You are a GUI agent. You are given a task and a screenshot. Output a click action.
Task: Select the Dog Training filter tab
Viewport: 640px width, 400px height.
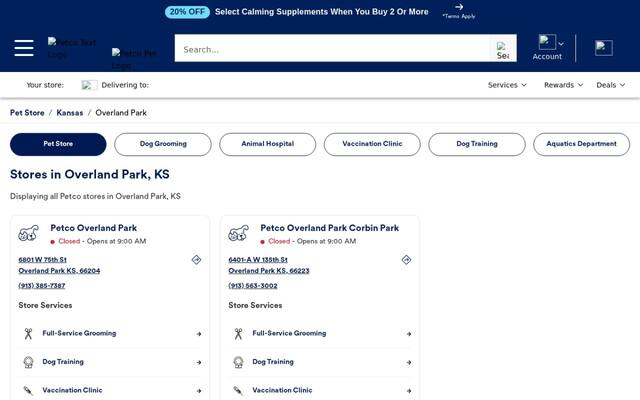tap(477, 144)
